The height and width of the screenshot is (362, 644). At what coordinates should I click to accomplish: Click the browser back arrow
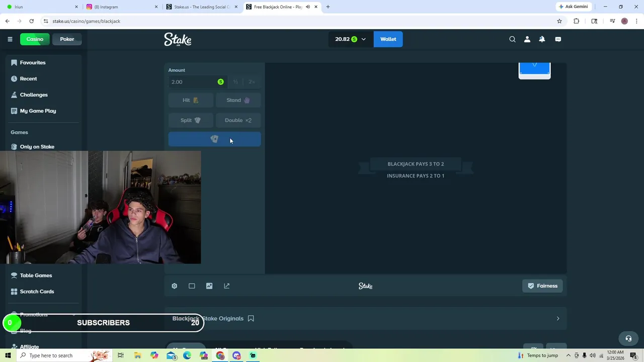click(x=7, y=21)
